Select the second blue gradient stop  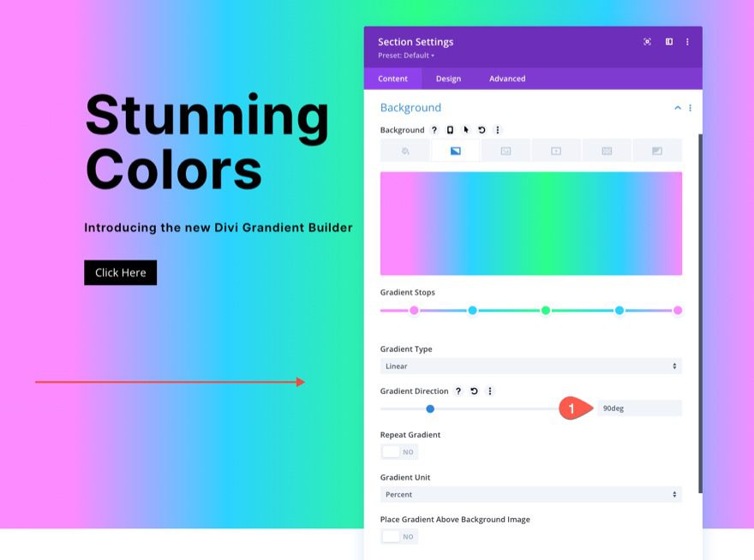point(619,311)
